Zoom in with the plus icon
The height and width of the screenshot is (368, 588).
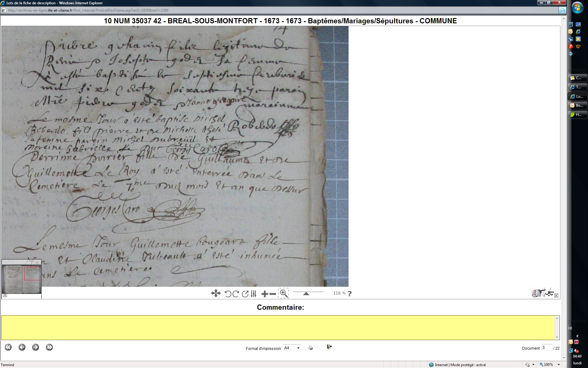(265, 294)
